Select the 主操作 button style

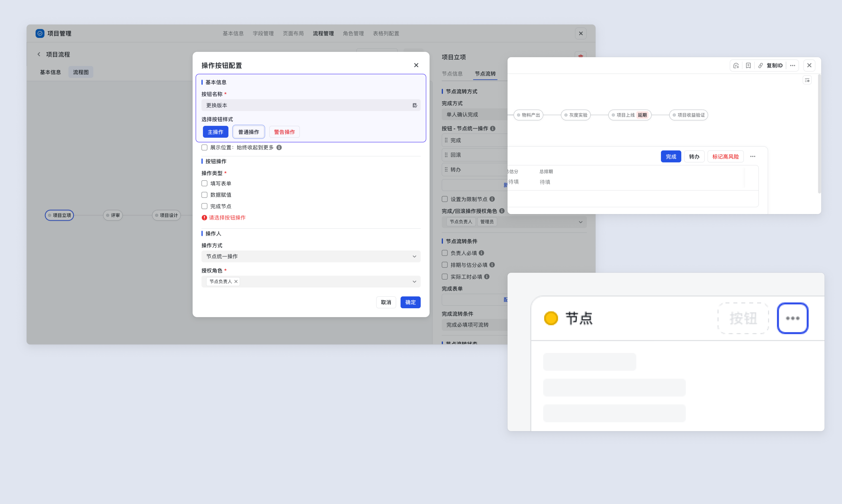pyautogui.click(x=215, y=132)
